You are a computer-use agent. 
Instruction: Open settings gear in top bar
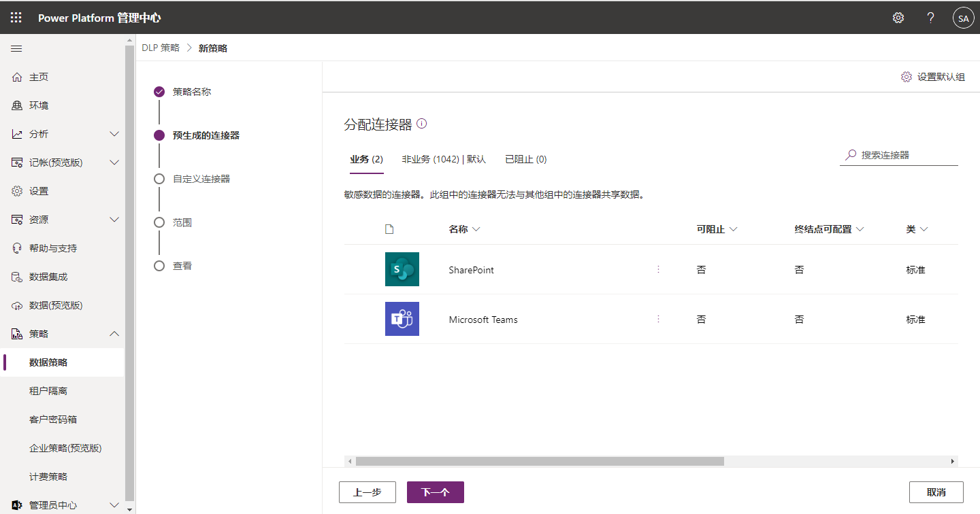click(898, 18)
